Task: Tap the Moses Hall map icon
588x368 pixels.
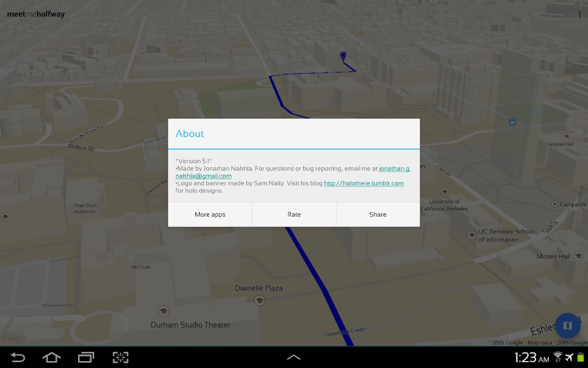Action: click(x=578, y=256)
